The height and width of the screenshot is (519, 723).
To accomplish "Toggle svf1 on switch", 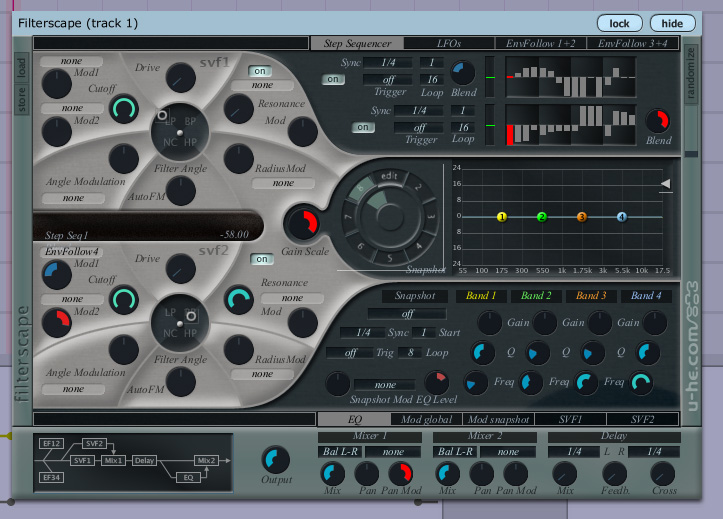I will click(260, 71).
